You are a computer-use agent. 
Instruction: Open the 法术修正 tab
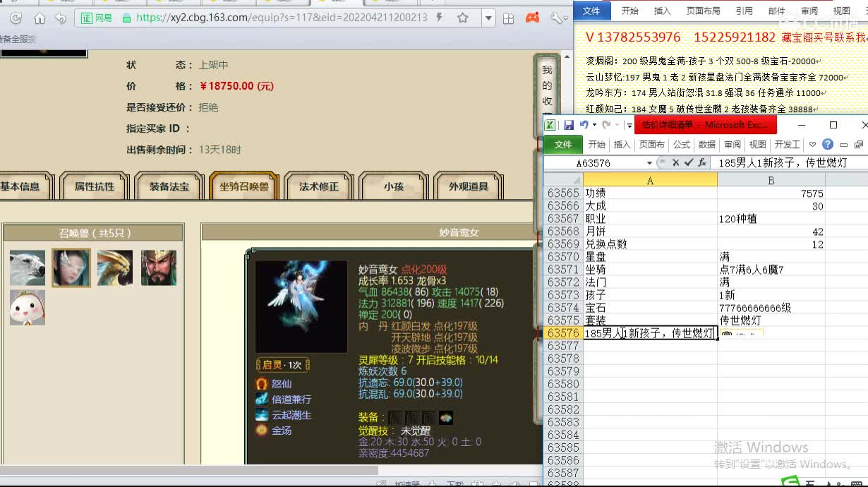318,186
